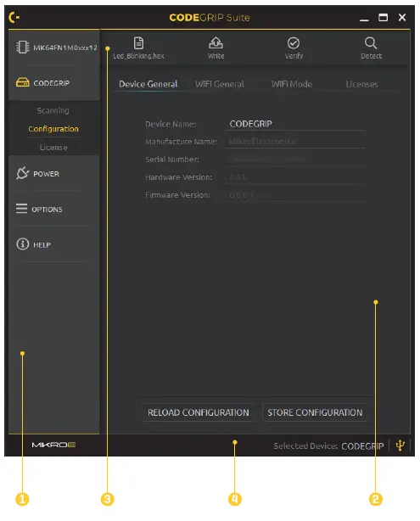The image size is (420, 521).
Task: Click the CODEGRIP sidebar label
Action: (x=52, y=83)
